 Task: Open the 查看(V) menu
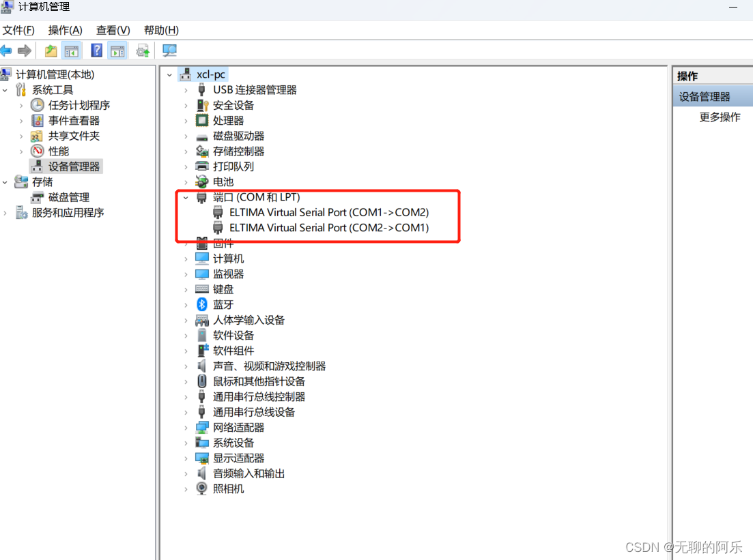click(113, 30)
